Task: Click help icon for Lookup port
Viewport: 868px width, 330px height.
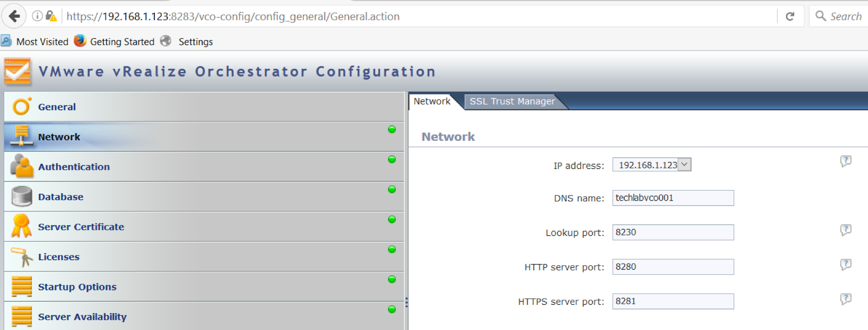Action: point(846,230)
